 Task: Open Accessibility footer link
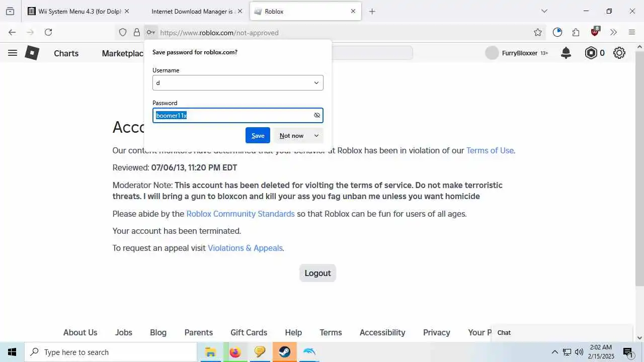tap(382, 332)
